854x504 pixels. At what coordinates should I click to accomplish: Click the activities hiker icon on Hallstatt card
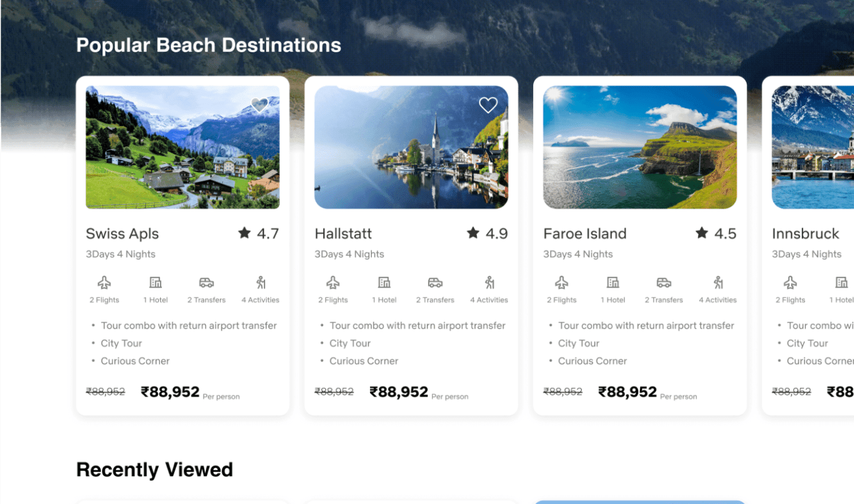coord(489,282)
